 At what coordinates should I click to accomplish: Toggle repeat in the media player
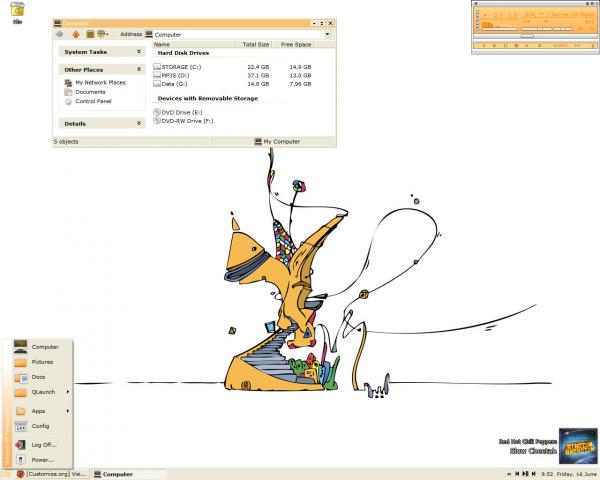tap(577, 45)
